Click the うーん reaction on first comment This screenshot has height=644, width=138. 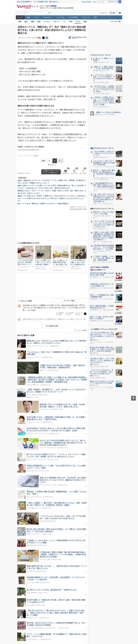pyautogui.click(x=79, y=314)
